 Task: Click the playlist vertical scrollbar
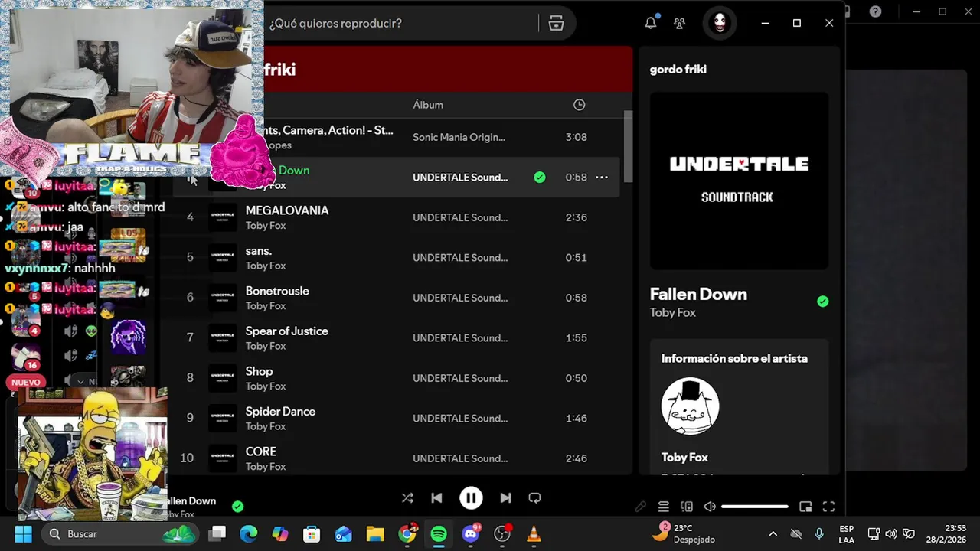coord(629,145)
